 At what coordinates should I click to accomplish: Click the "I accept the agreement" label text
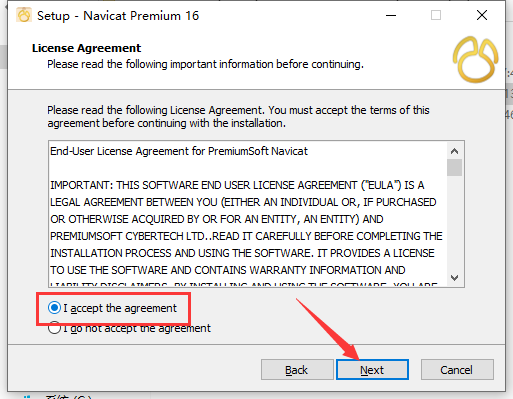[120, 308]
